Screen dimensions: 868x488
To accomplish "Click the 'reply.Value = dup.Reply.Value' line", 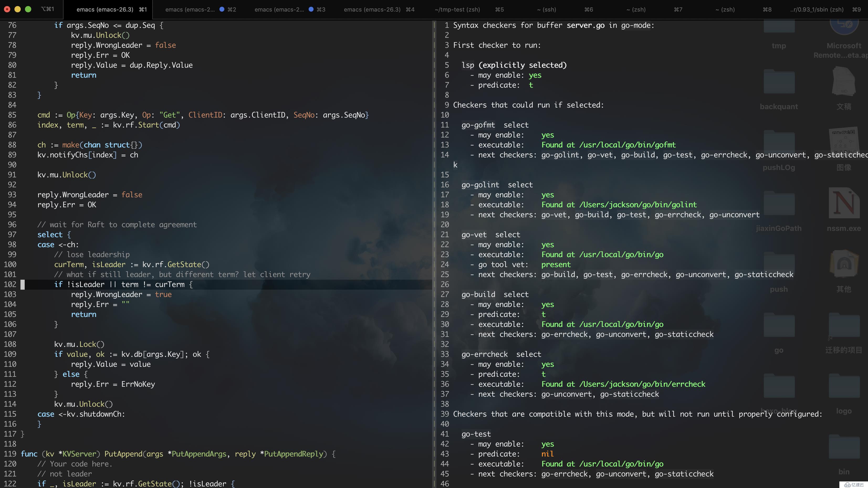I will [132, 65].
